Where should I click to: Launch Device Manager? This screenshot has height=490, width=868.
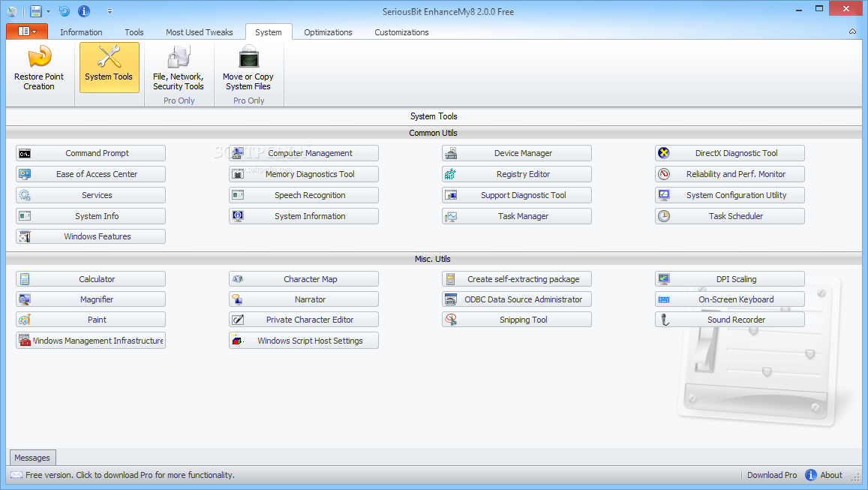(x=516, y=153)
